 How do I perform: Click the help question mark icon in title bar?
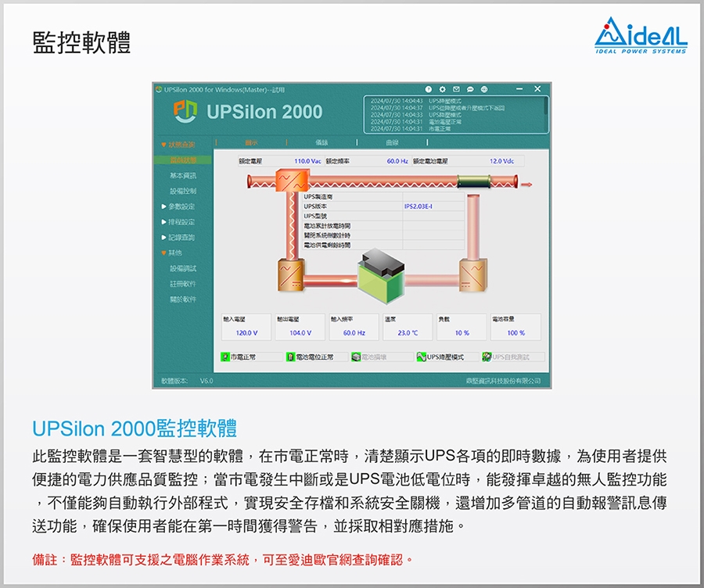(429, 89)
